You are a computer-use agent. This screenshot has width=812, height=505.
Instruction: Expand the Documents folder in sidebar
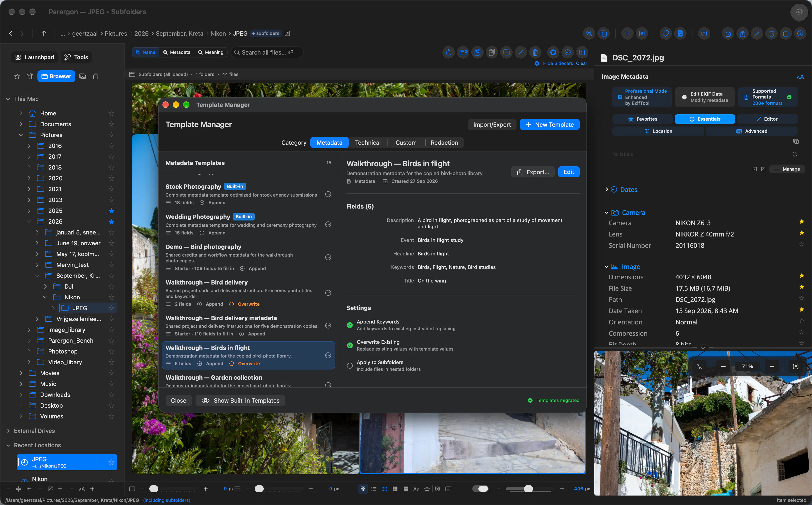click(21, 124)
